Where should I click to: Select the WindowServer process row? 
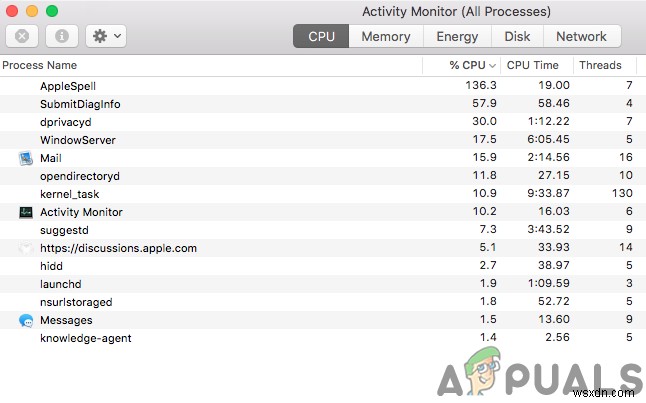pyautogui.click(x=323, y=140)
